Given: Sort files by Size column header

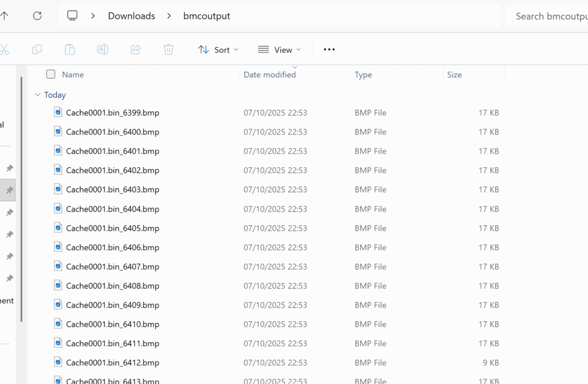Looking at the screenshot, I should pyautogui.click(x=454, y=75).
